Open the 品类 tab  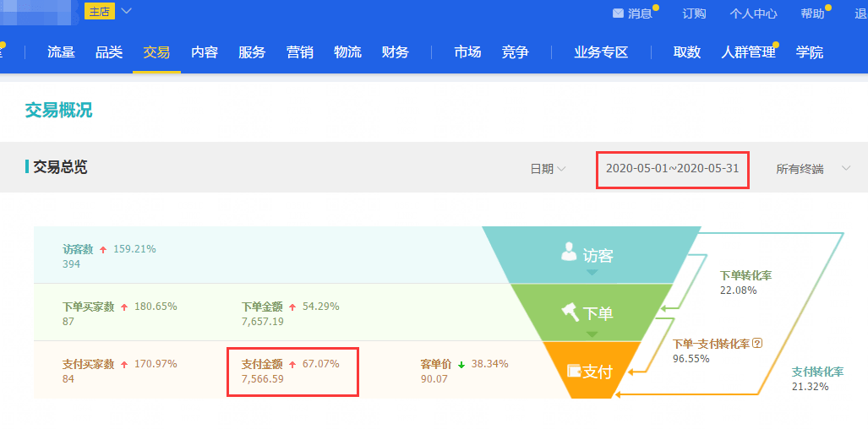pos(108,52)
